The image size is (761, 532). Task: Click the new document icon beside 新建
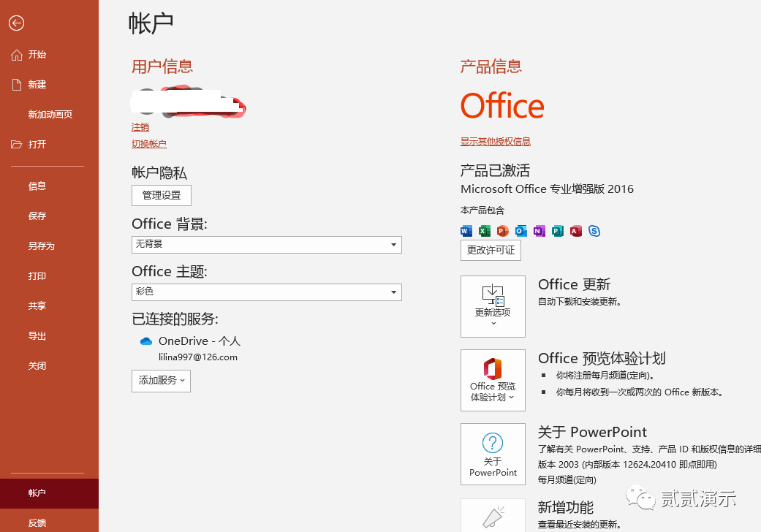coord(17,85)
